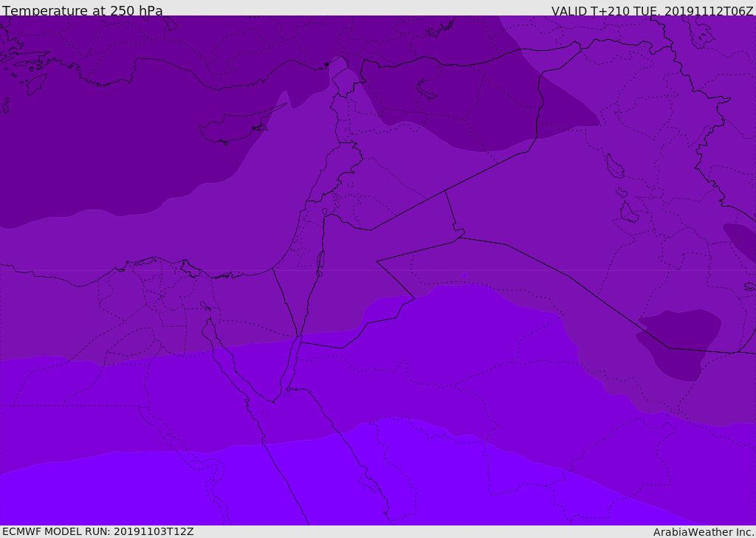Click the Sea of Galilee outline
756x538 pixels.
point(325,212)
